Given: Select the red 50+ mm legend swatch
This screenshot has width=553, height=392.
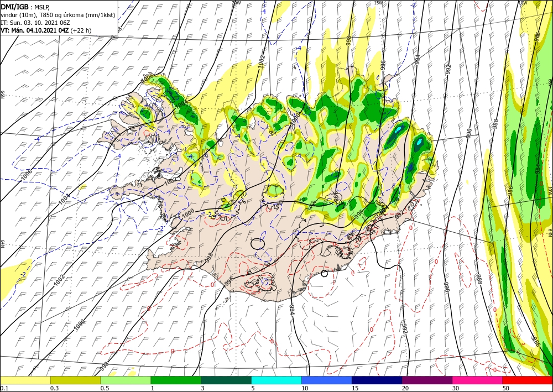Looking at the screenshot, I should [528, 380].
